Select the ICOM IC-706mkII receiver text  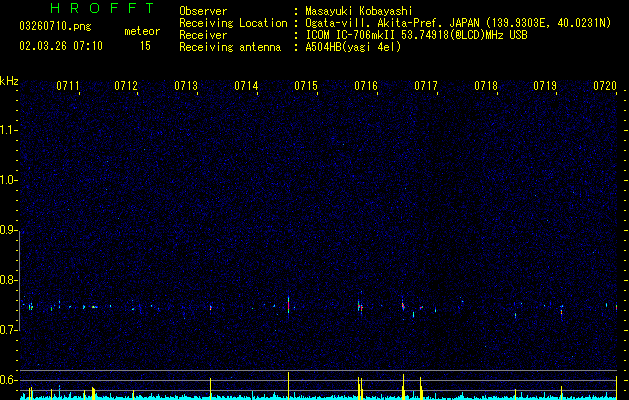coord(416,35)
